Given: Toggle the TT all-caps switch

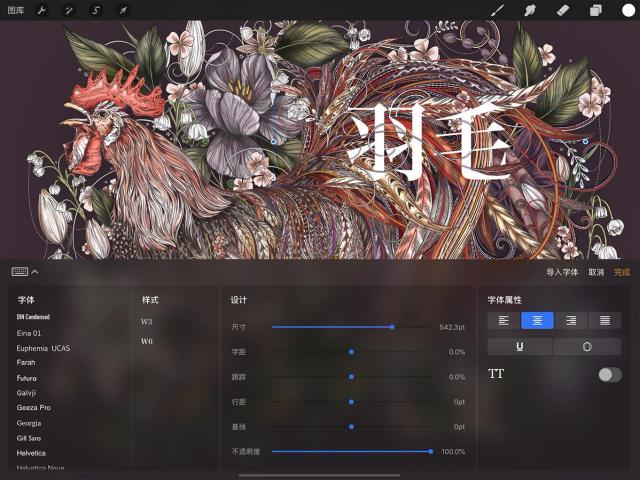Looking at the screenshot, I should (x=610, y=374).
